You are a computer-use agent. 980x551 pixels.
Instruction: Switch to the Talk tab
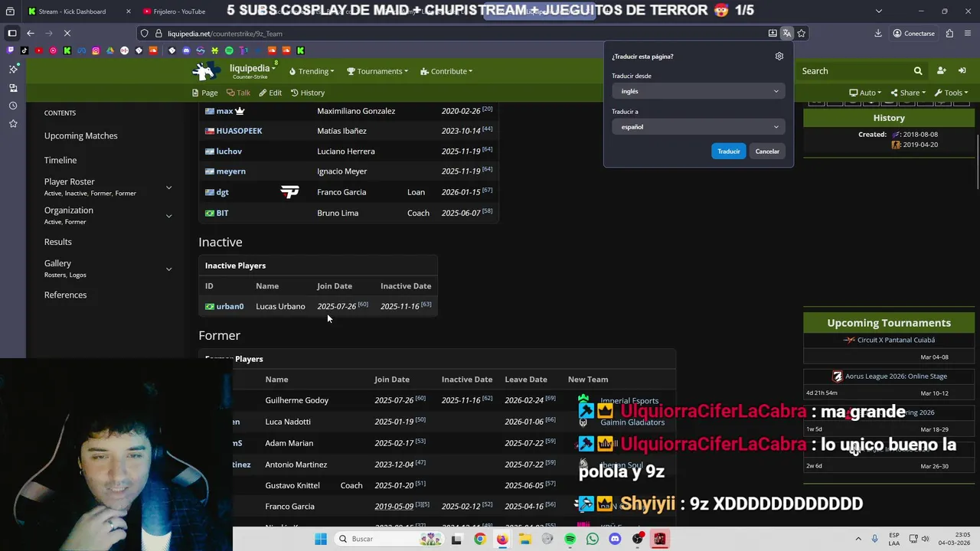click(x=238, y=93)
